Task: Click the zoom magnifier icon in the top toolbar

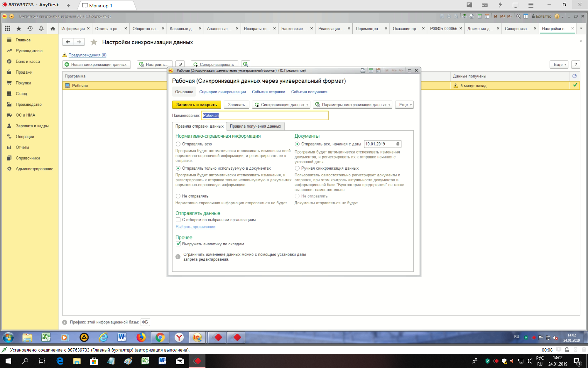Action: coord(518,16)
